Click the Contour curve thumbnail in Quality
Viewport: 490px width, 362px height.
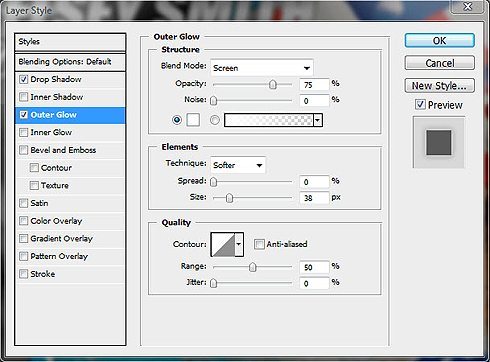(223, 245)
